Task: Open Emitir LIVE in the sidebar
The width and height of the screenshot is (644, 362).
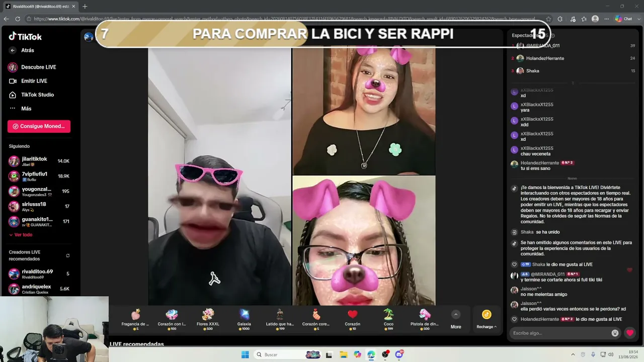Action: pyautogui.click(x=28, y=81)
